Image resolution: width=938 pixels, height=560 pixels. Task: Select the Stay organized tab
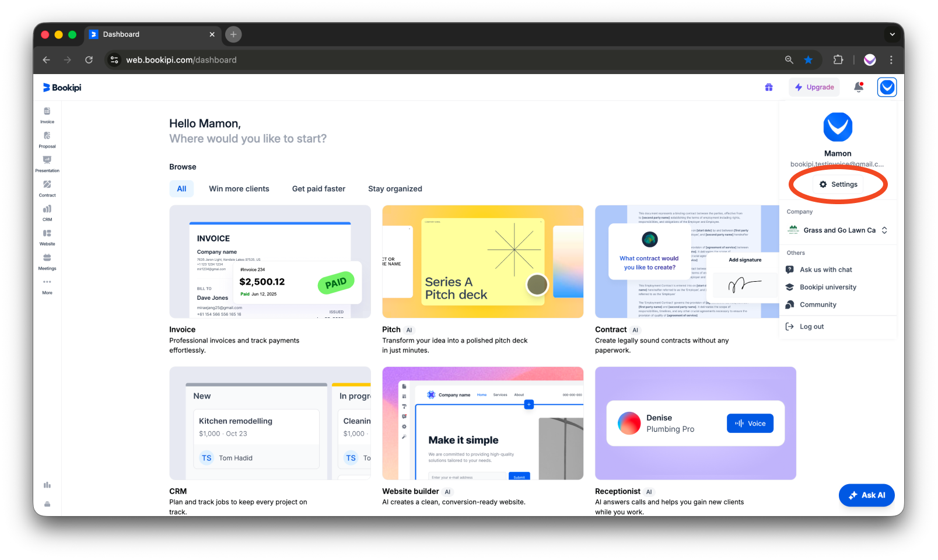[x=395, y=189]
